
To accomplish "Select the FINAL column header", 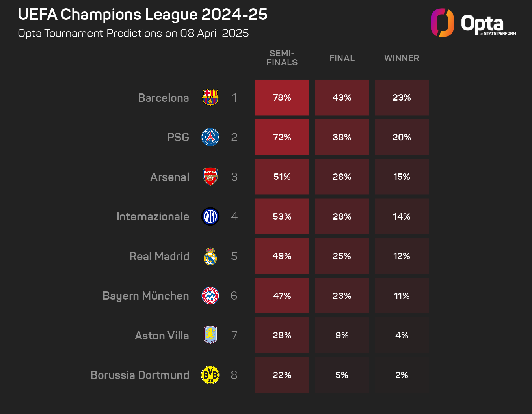I will tap(342, 58).
